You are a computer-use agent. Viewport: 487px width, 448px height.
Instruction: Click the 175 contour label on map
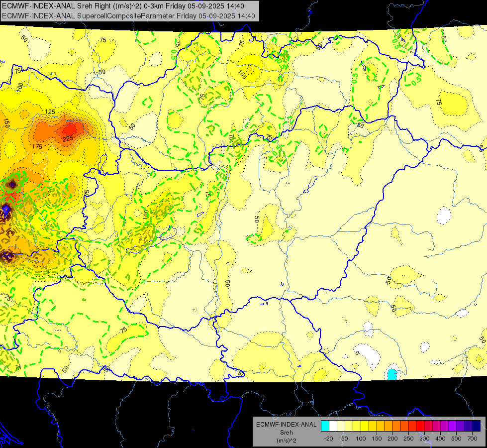37,146
